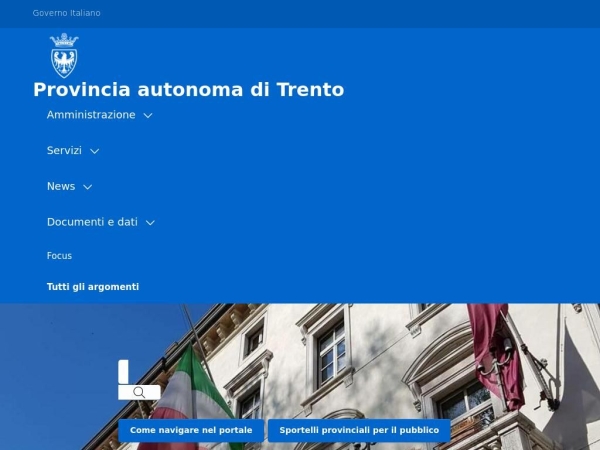Click the magnifier search icon button

[x=139, y=393]
